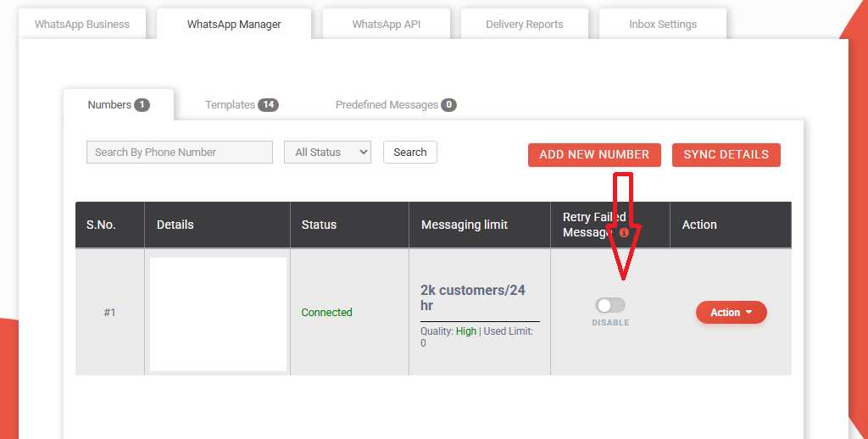Open the red Action dropdown for row #1
The width and height of the screenshot is (868, 439).
tap(732, 312)
